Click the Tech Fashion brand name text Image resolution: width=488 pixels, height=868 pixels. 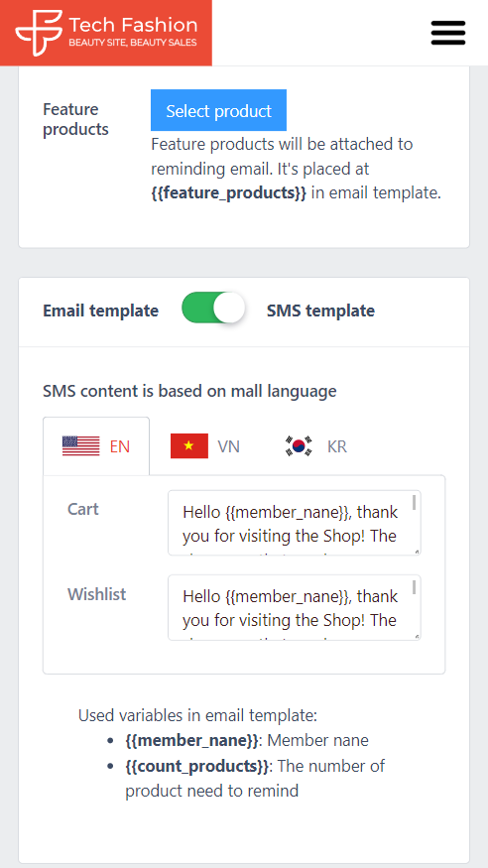(x=133, y=25)
